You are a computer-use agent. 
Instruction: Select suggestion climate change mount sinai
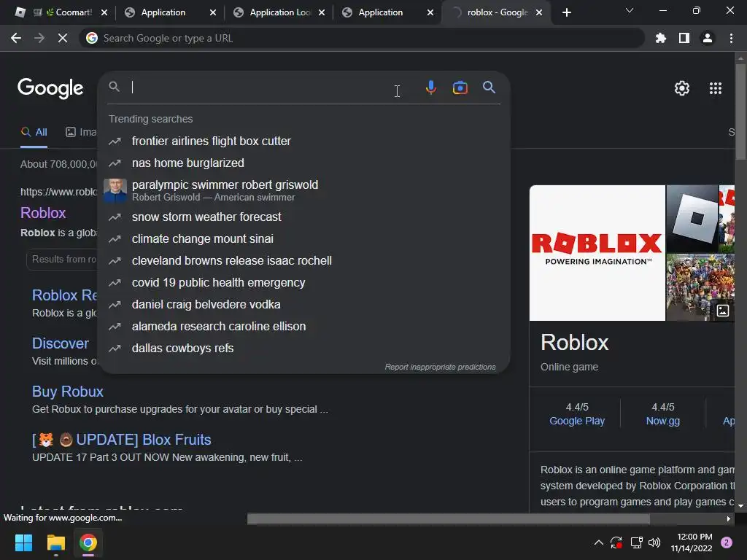point(304,238)
